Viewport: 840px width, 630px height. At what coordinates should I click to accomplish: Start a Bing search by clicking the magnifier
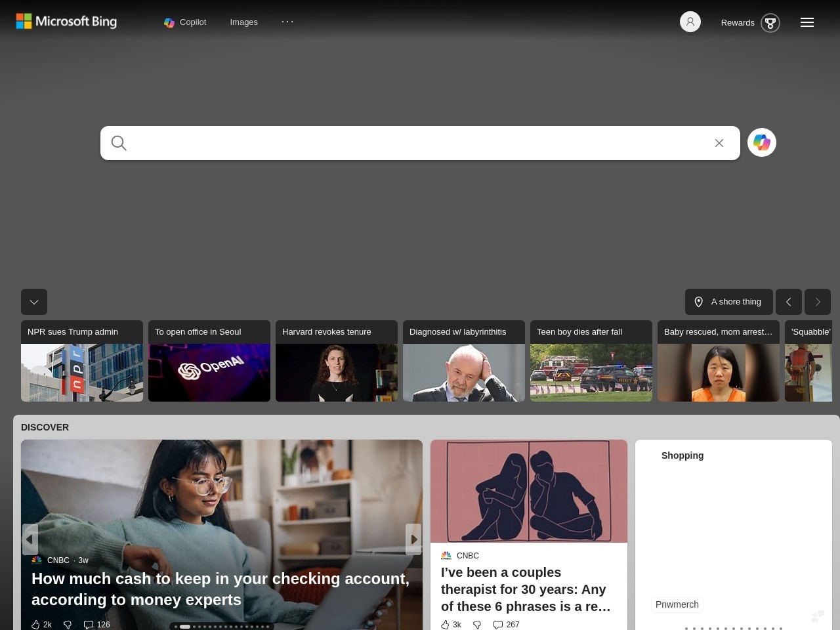119,142
